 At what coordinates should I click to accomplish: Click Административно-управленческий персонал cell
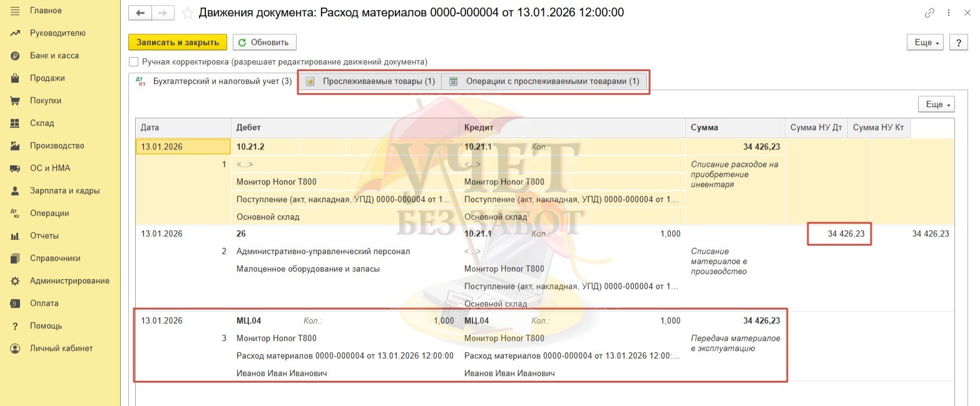pyautogui.click(x=323, y=251)
